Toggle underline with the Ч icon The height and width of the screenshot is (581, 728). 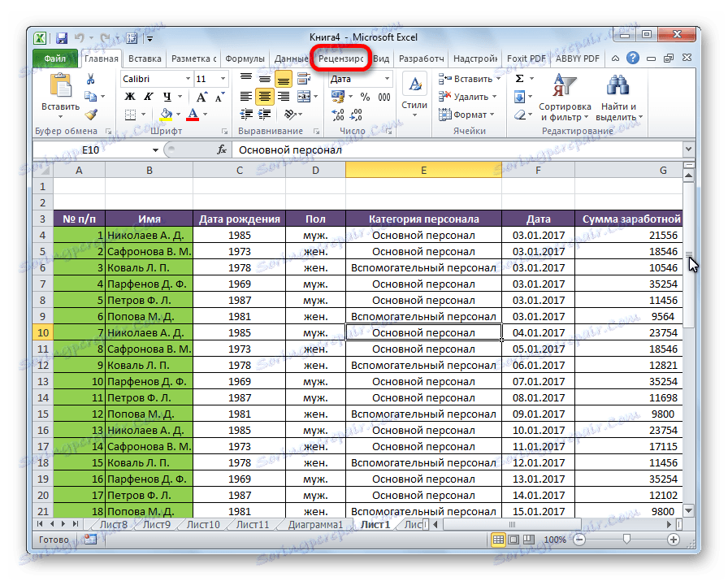167,96
